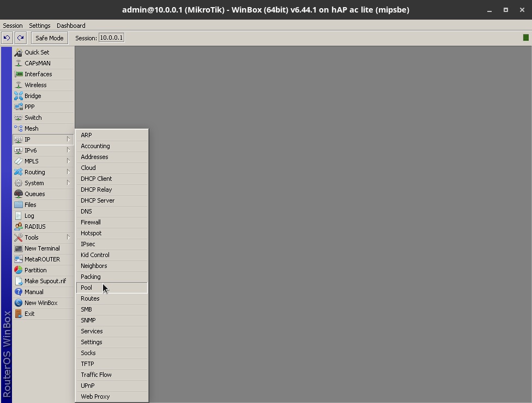Open Settings in the IP submenu

112,342
